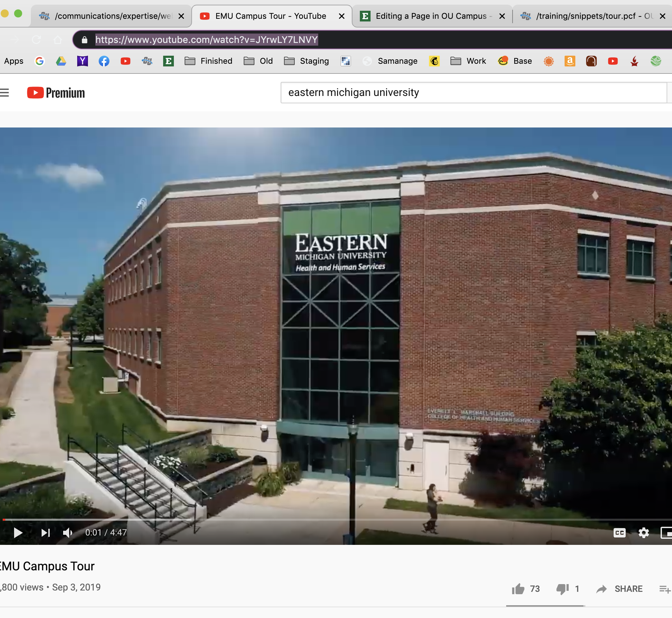Go to the browser home page
This screenshot has height=618, width=672.
pyautogui.click(x=58, y=40)
